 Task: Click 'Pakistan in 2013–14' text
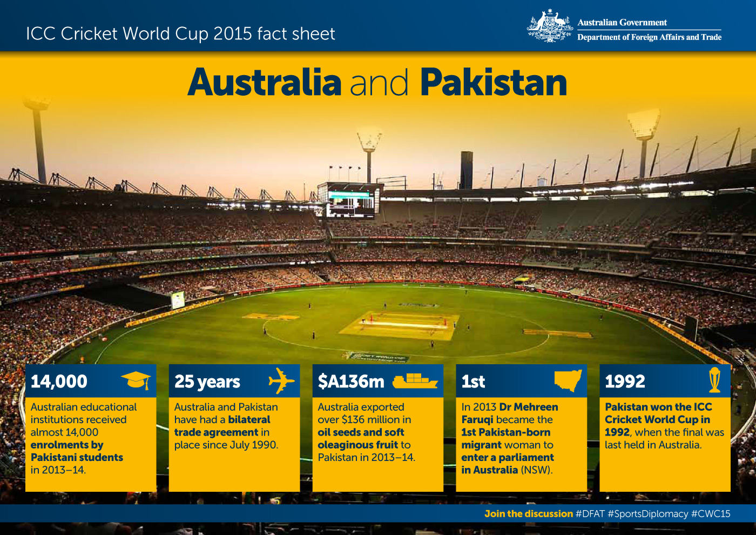click(x=367, y=457)
